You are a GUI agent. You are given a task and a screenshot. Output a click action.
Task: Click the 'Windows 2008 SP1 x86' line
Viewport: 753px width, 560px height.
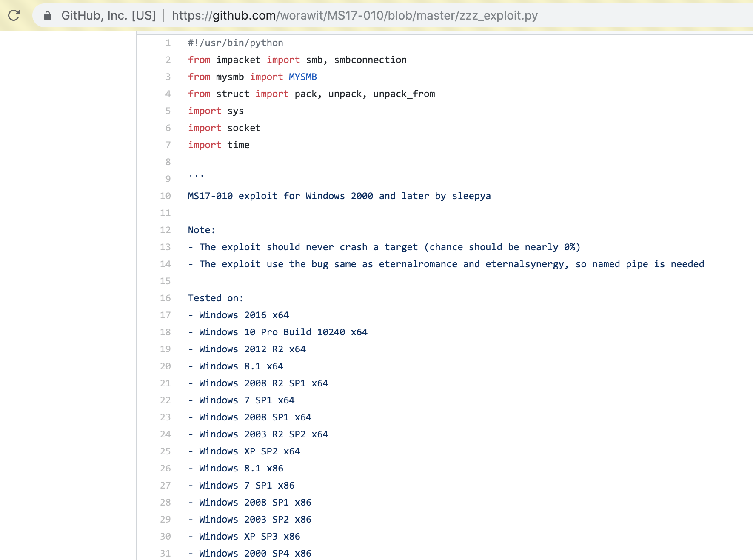250,503
